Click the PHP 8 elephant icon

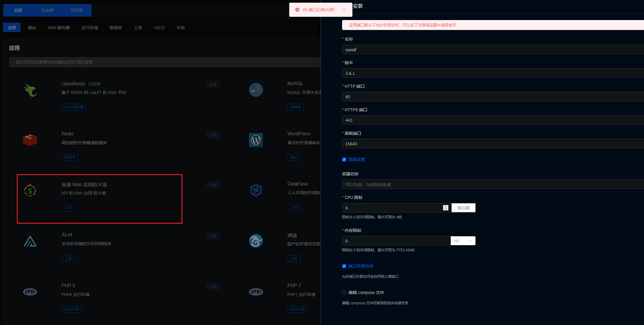coord(30,291)
